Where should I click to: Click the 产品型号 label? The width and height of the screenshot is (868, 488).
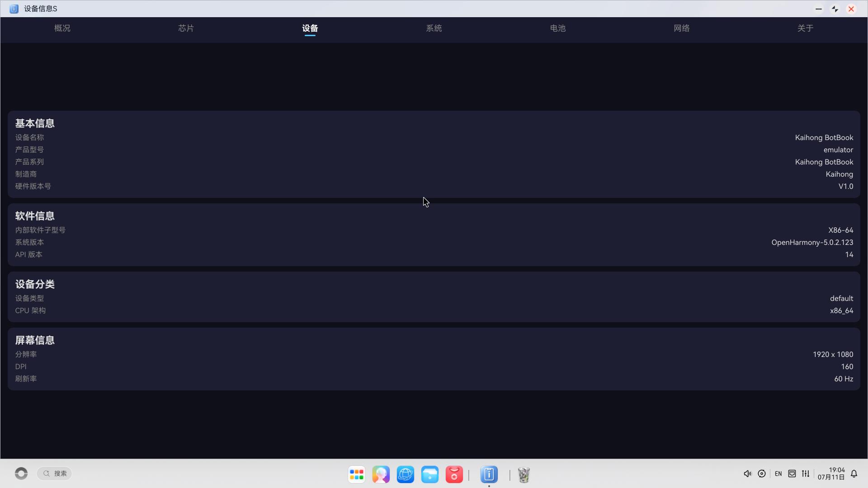[29, 150]
